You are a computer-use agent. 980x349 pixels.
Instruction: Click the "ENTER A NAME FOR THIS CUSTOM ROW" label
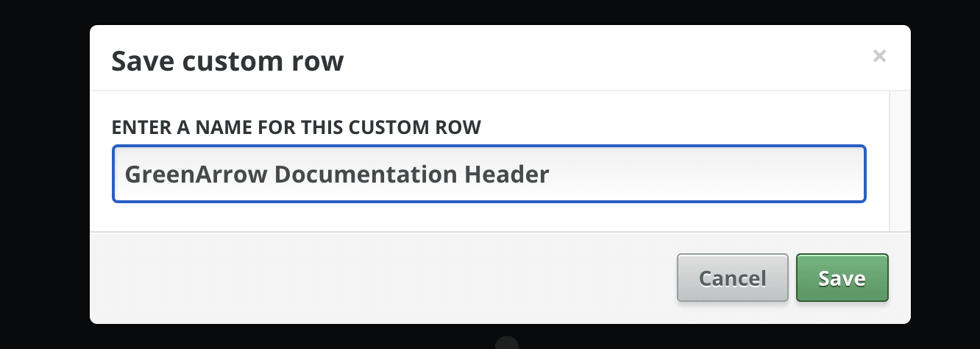pos(296,127)
